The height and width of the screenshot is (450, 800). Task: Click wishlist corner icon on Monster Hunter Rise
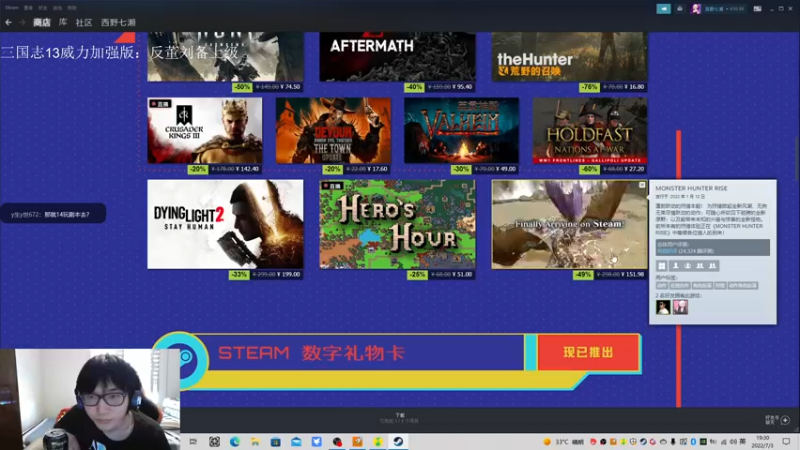(642, 185)
